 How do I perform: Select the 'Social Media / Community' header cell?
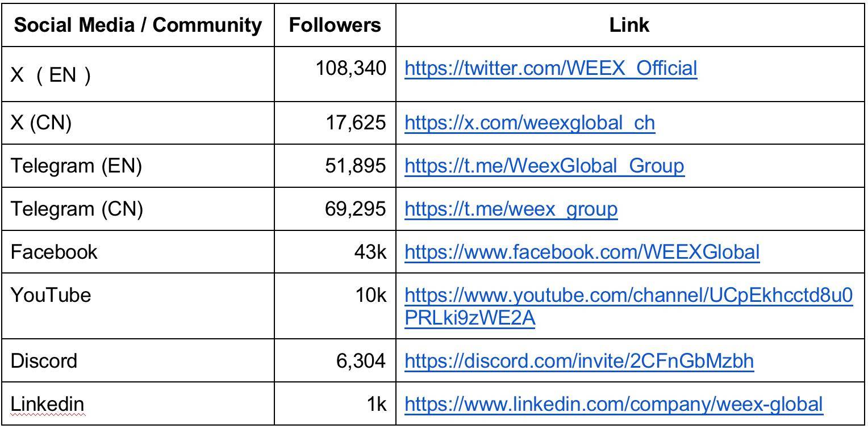(x=138, y=25)
